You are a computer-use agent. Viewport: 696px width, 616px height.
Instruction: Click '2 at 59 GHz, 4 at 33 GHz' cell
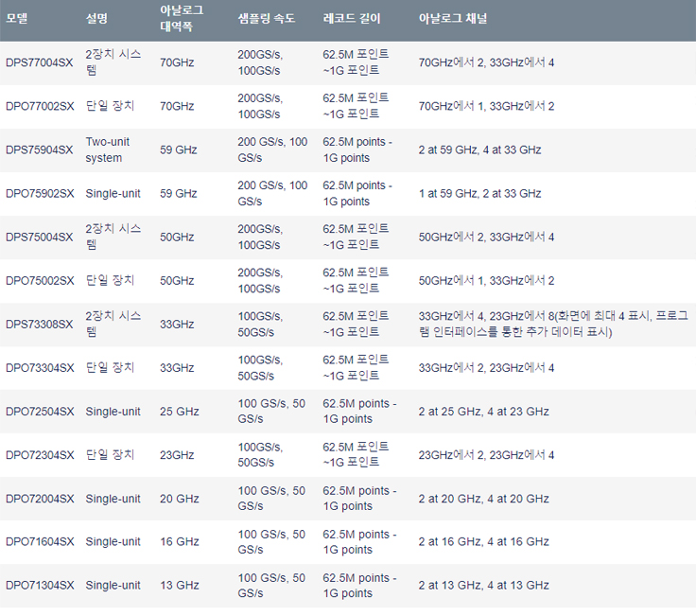[x=479, y=150]
